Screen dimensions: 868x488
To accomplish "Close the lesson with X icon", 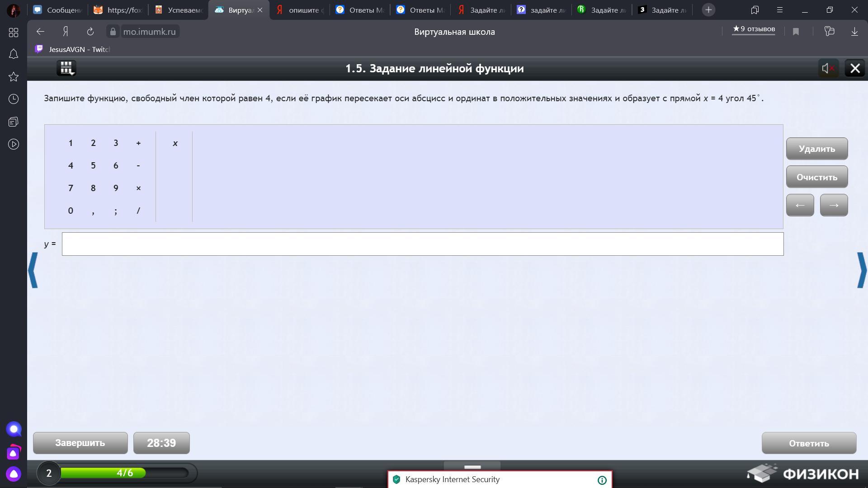I will [x=854, y=68].
